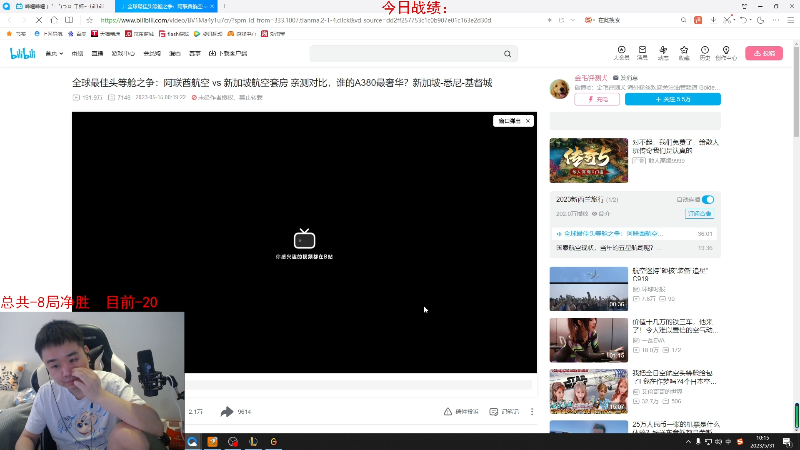800x450 pixels.
Task: Open the 收藏 favorites star icon
Action: pos(684,53)
